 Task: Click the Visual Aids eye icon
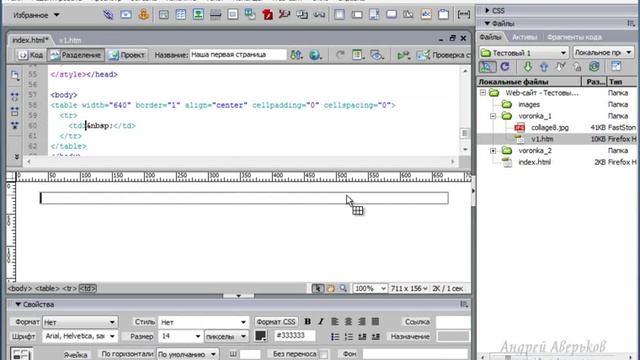(376, 55)
